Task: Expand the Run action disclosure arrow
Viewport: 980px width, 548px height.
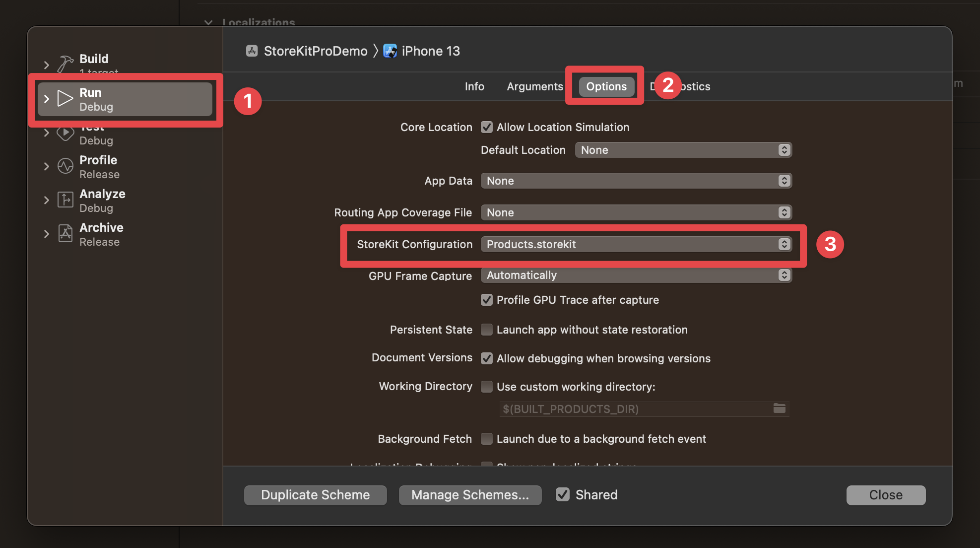Action: click(46, 99)
